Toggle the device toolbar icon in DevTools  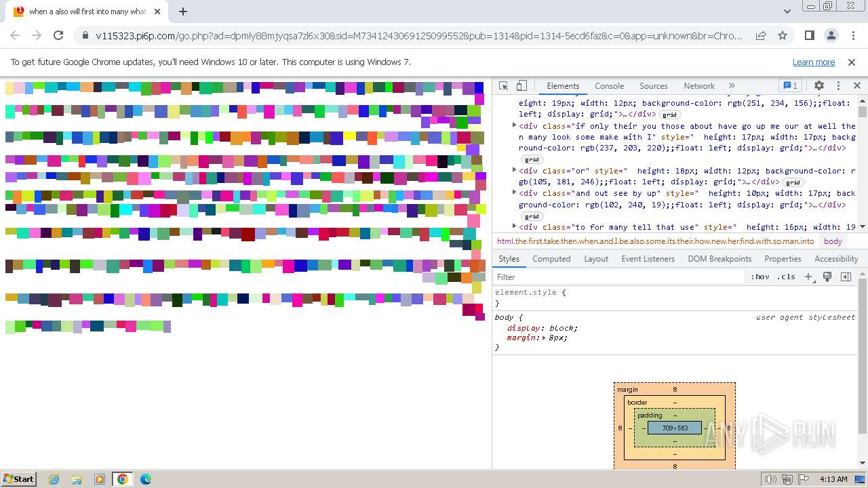(521, 86)
